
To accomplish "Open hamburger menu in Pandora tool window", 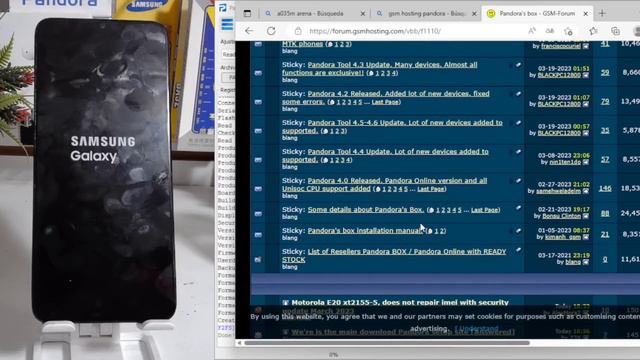I will [x=227, y=25].
